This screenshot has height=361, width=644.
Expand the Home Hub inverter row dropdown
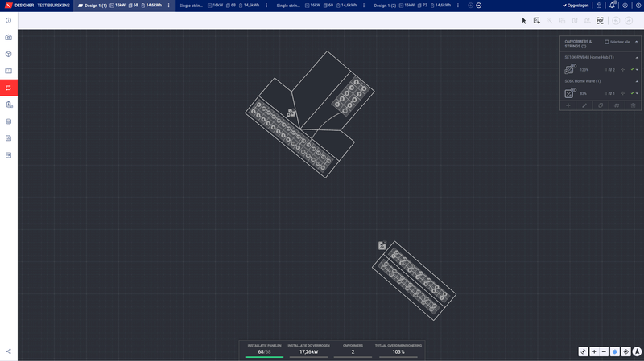(x=637, y=70)
